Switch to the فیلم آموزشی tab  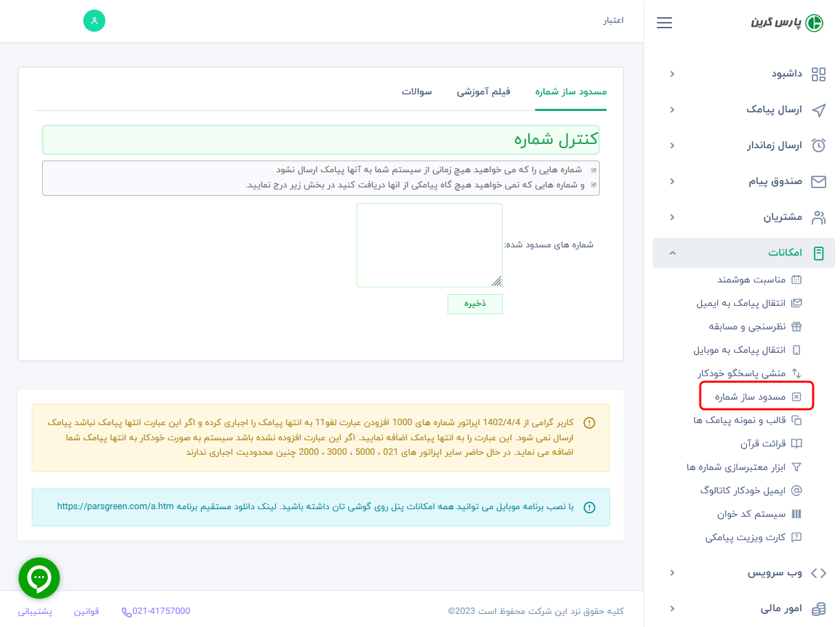(483, 92)
